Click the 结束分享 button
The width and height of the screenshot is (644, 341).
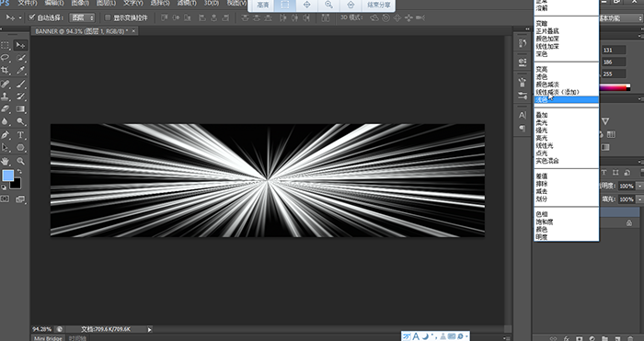pos(379,5)
